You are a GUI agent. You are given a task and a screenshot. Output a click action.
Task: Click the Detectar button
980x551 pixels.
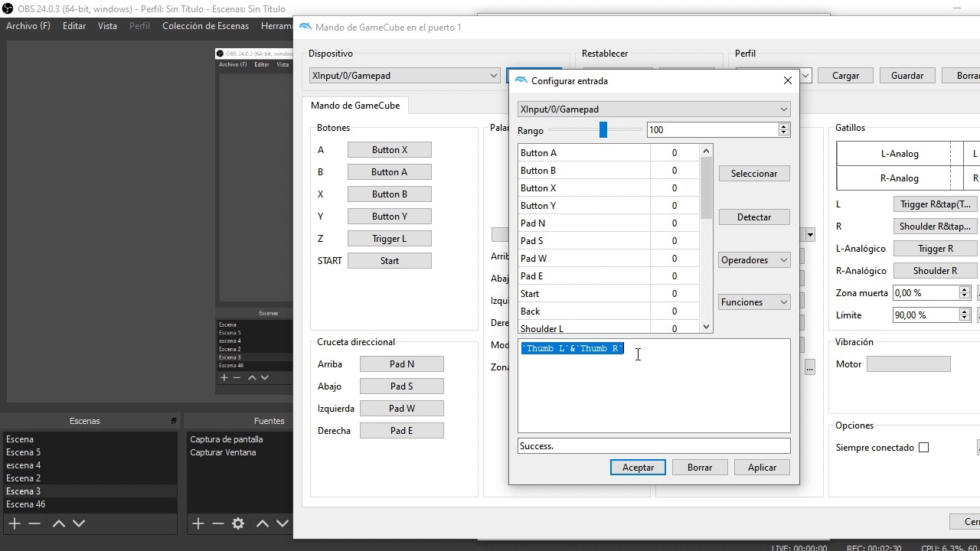click(x=754, y=217)
